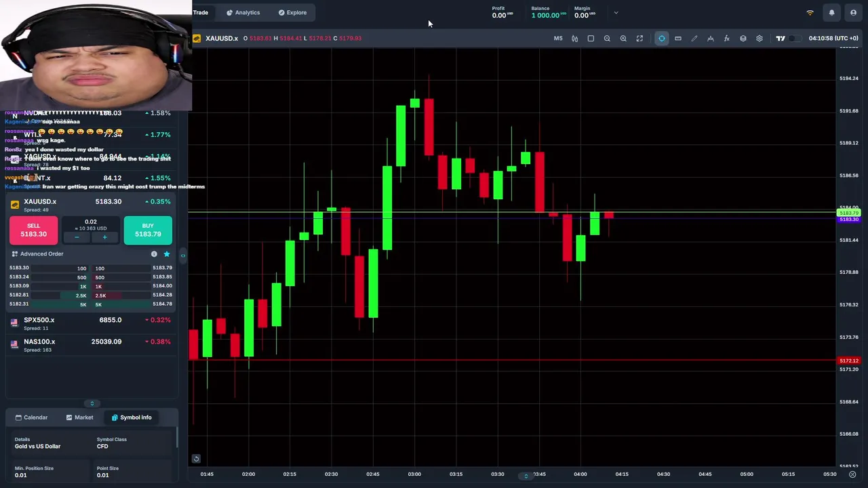This screenshot has height=488, width=868.
Task: Toggle fullscreen chart mode icon
Action: tap(639, 39)
